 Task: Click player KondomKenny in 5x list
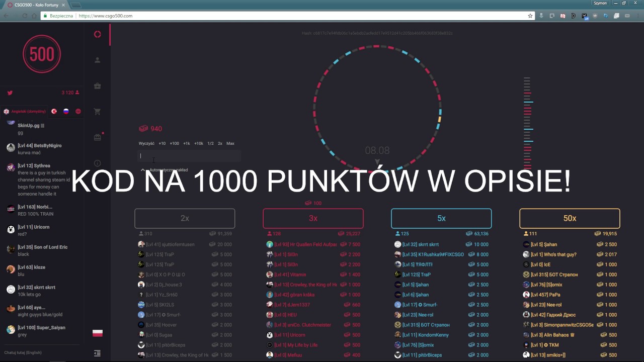click(426, 335)
